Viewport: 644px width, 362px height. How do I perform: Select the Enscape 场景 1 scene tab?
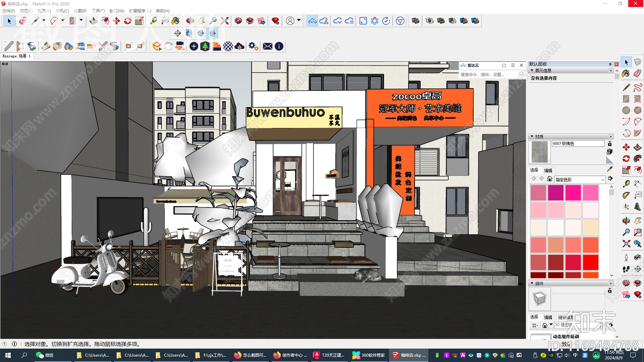point(17,56)
